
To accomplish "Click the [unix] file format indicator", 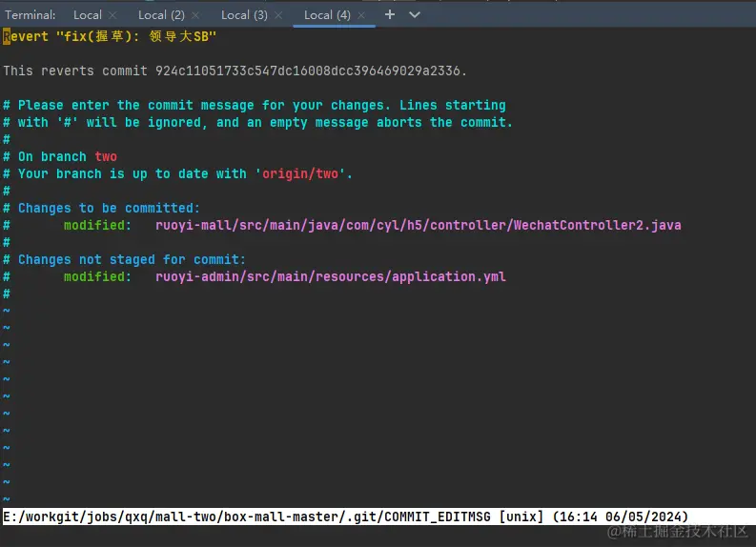I will tap(521, 517).
